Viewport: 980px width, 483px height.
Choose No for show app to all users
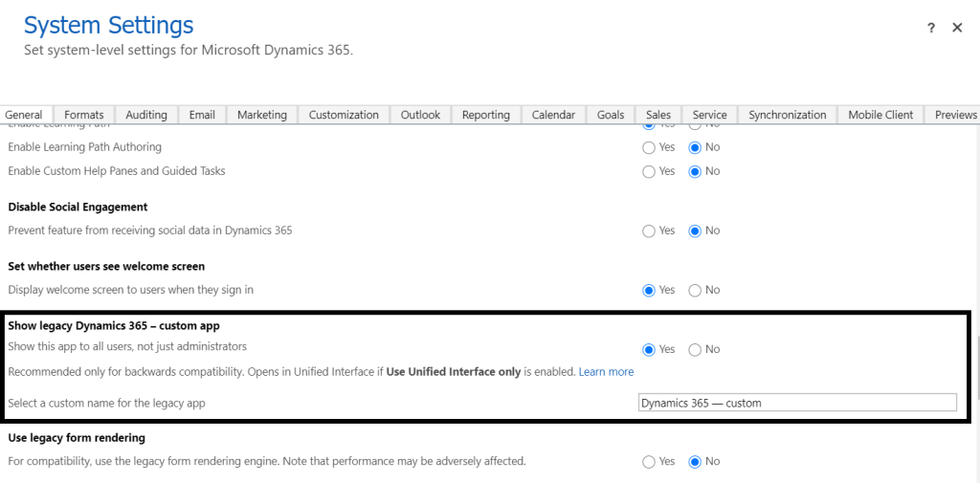click(695, 349)
